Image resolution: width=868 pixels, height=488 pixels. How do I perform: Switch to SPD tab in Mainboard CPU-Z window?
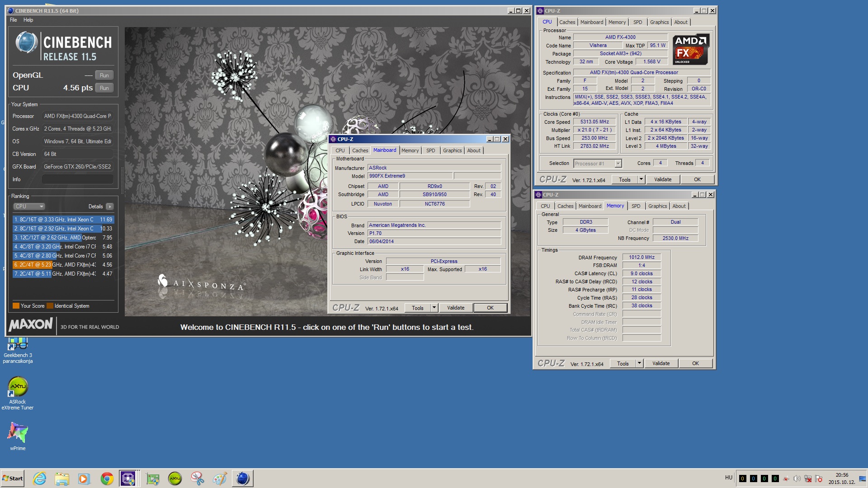point(431,150)
